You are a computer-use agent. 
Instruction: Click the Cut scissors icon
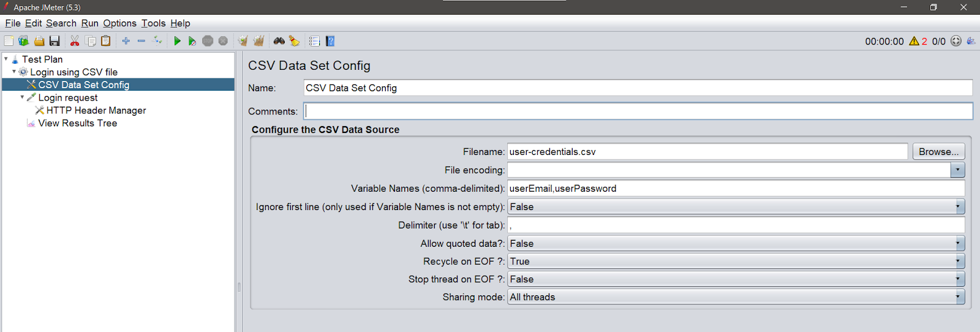[x=75, y=41]
